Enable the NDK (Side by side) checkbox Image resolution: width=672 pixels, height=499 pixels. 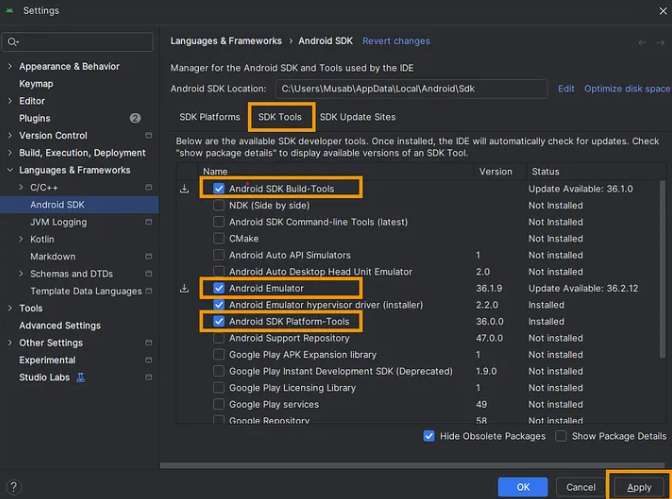tap(219, 205)
